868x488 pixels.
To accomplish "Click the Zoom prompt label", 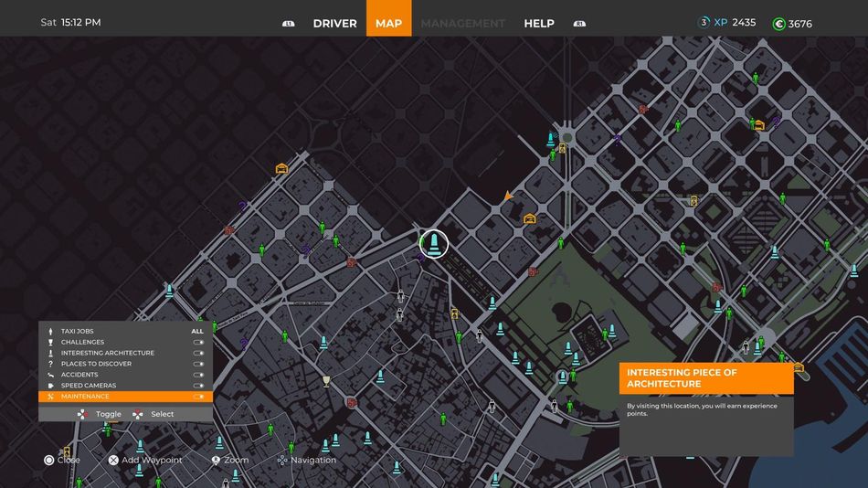I will tap(237, 461).
